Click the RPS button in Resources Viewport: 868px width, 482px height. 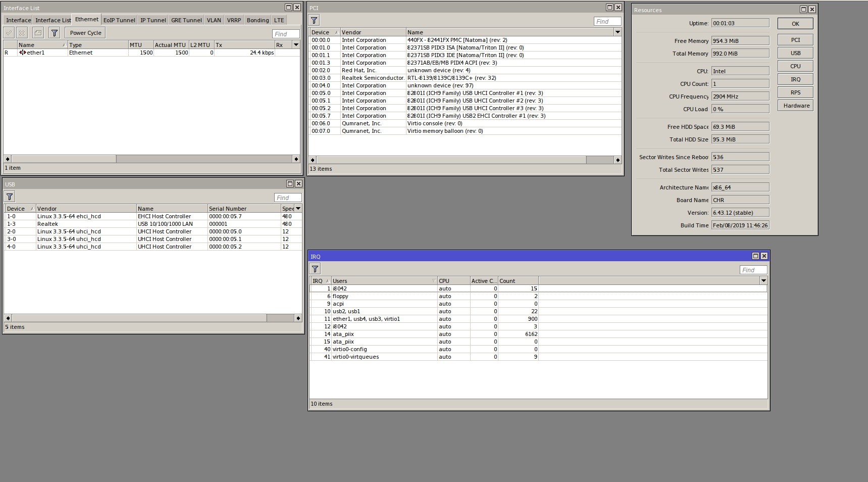[795, 92]
